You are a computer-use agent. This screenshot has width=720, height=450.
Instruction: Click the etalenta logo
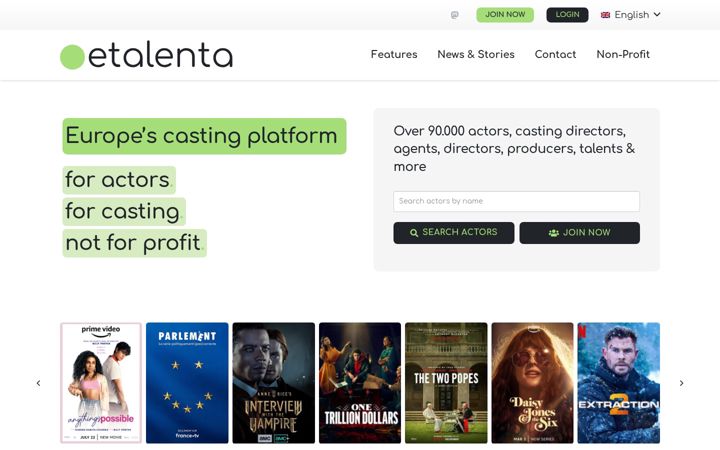click(x=146, y=56)
